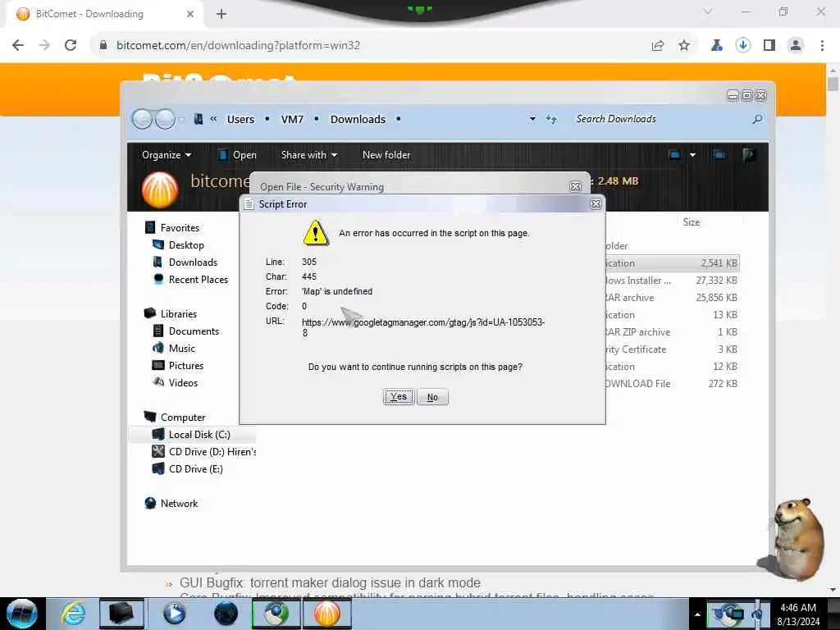This screenshot has height=630, width=840.
Task: Open the Chrome three-dot menu
Action: (x=822, y=45)
